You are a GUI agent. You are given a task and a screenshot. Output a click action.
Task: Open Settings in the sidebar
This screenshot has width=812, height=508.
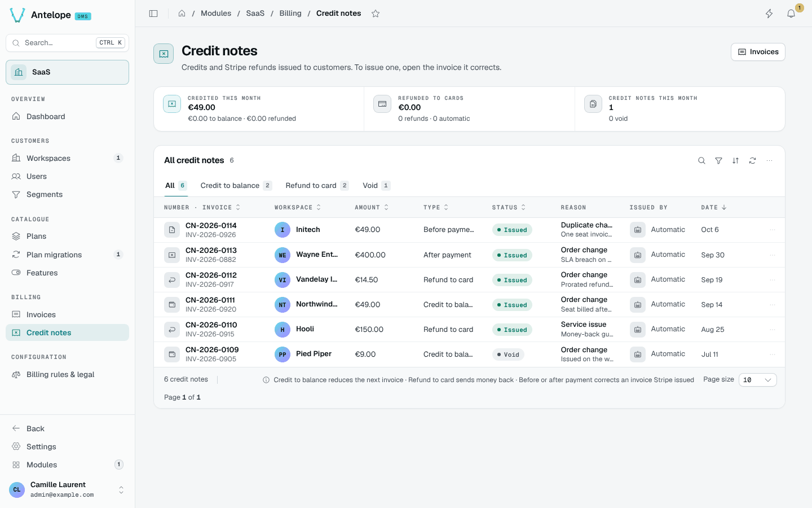point(67,446)
